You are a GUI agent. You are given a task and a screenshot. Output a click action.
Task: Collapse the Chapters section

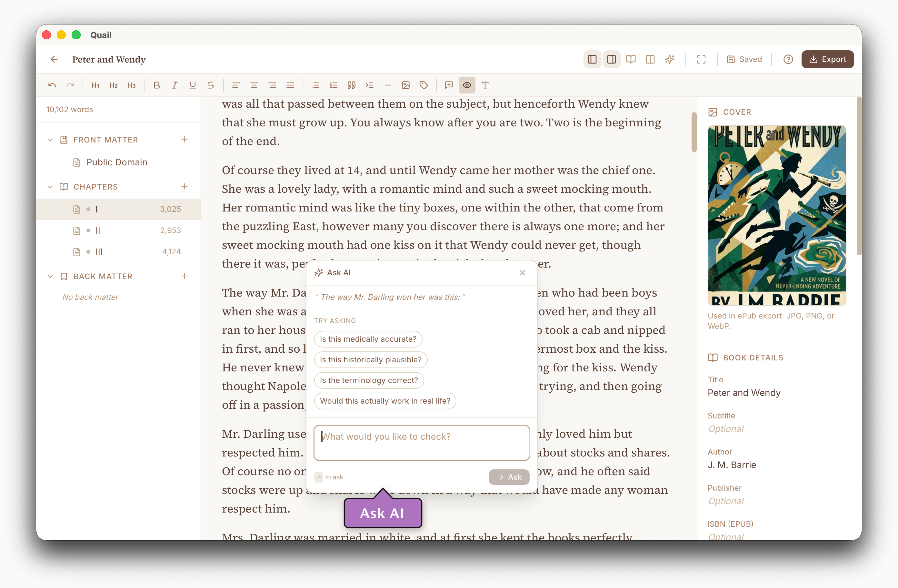pos(50,187)
